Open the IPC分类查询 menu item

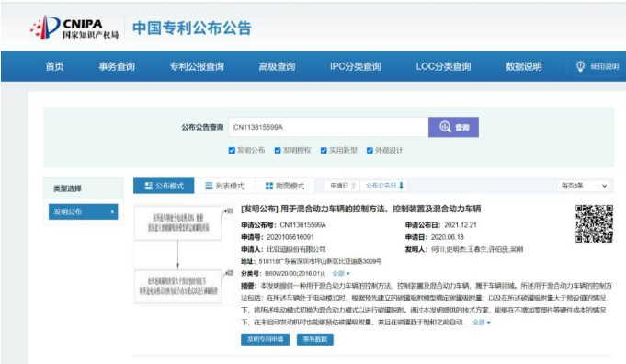(x=356, y=66)
